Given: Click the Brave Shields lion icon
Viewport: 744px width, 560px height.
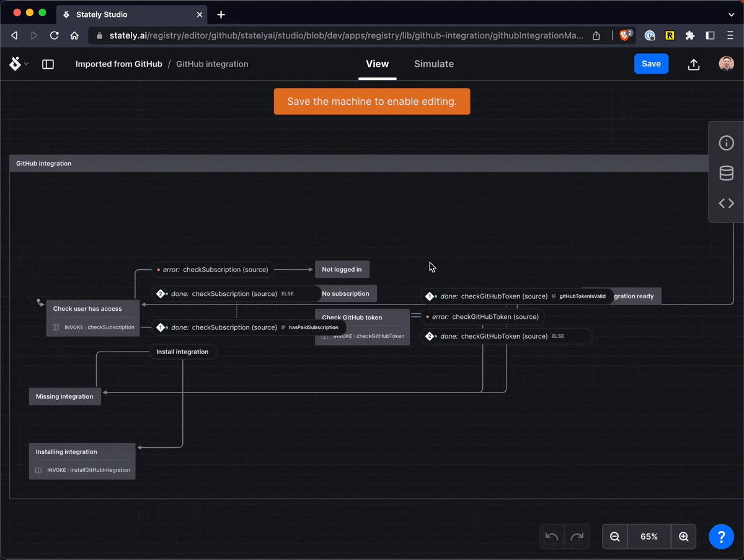Looking at the screenshot, I should coord(624,35).
